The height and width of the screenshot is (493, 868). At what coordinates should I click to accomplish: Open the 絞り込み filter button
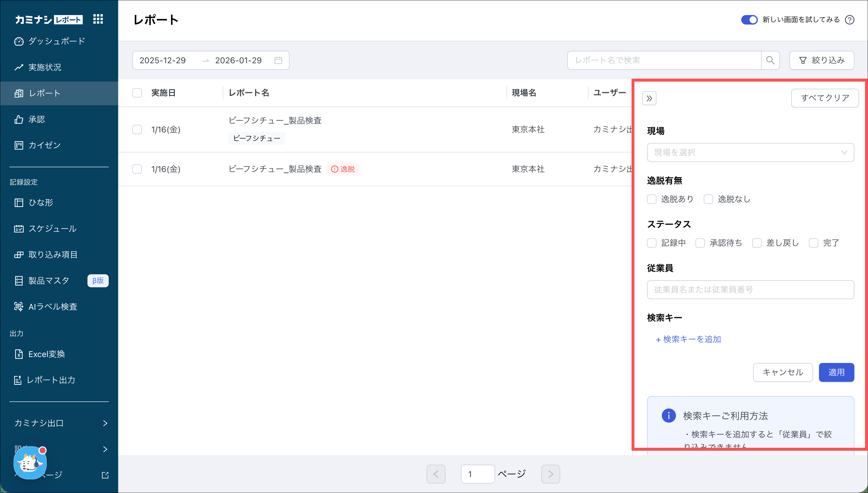click(822, 60)
